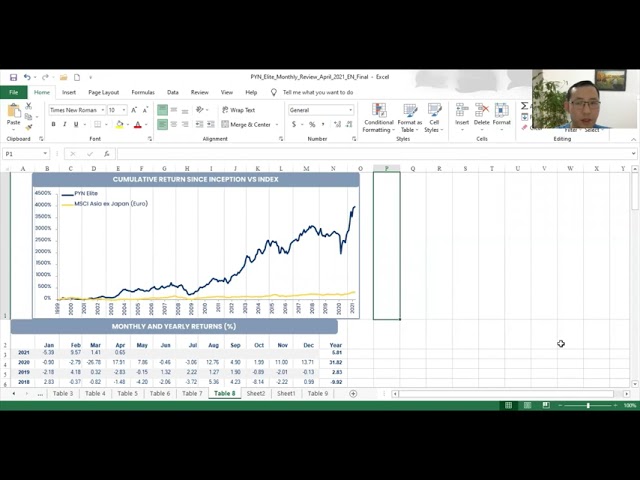Switch to the Formulas tab
This screenshot has width=640, height=480.
[x=143, y=92]
